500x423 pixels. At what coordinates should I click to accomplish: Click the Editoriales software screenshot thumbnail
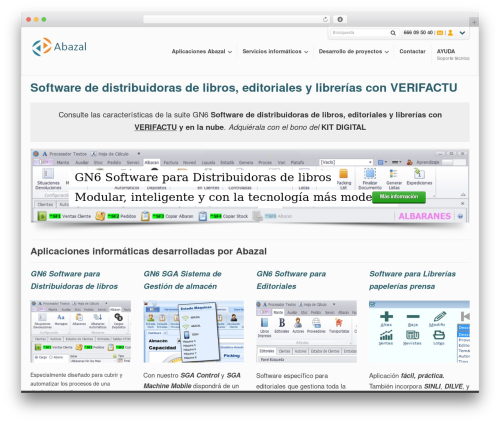(306, 331)
